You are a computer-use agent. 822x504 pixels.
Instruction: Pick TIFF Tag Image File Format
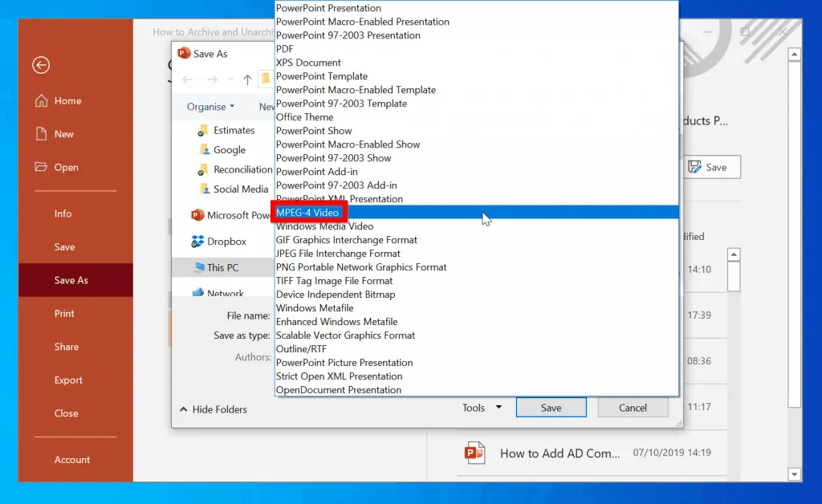pos(477,280)
